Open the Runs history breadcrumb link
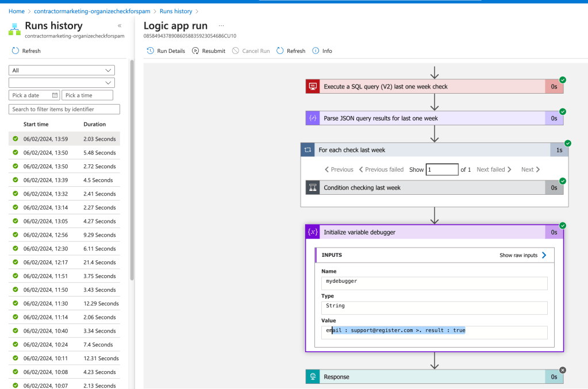Viewport: 588px width, 389px height. pyautogui.click(x=176, y=11)
